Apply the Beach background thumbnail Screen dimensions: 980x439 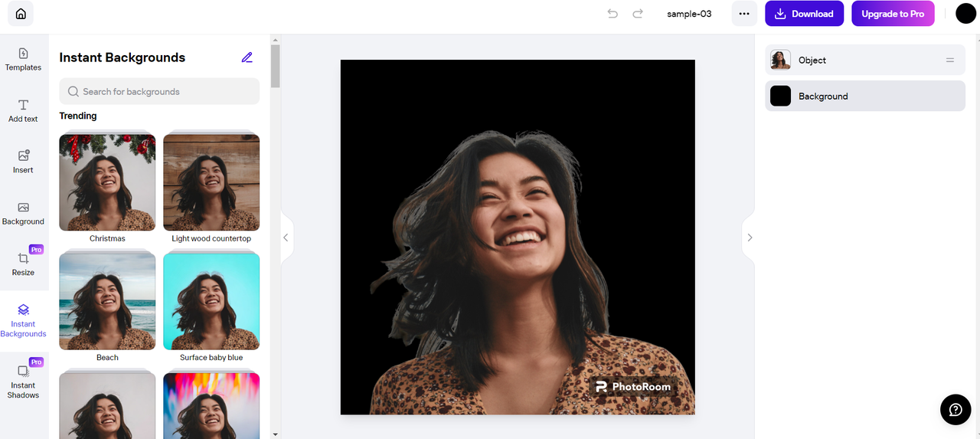pos(107,301)
